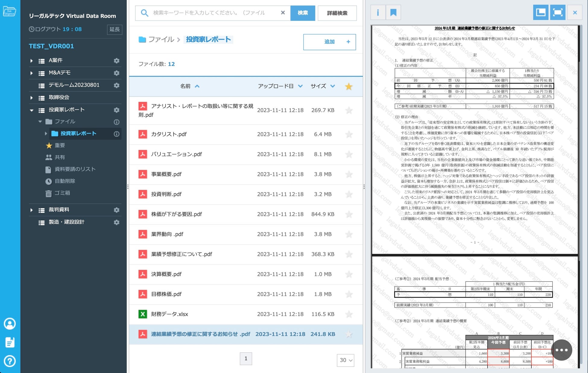This screenshot has height=373, width=588.
Task: Click info icon beside ファイル folder
Action: click(x=116, y=122)
